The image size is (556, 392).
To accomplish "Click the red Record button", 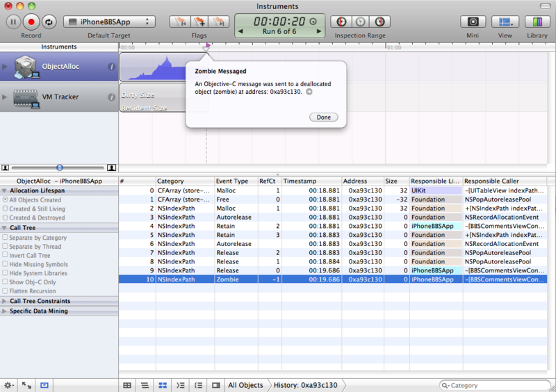I will tap(31, 22).
